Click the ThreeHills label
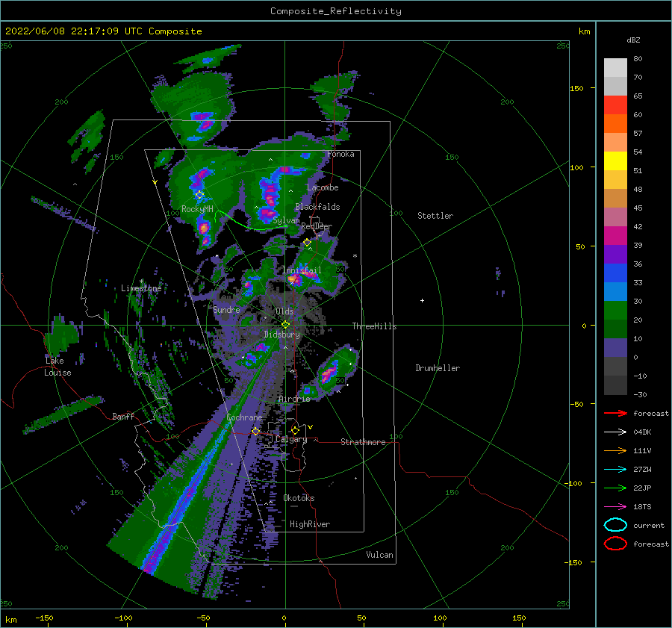This screenshot has width=672, height=628. click(x=374, y=326)
